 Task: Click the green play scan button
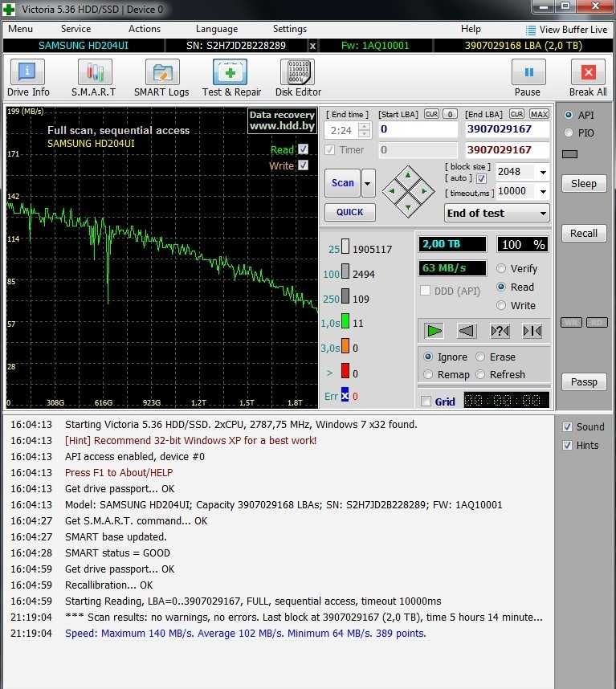(x=434, y=330)
